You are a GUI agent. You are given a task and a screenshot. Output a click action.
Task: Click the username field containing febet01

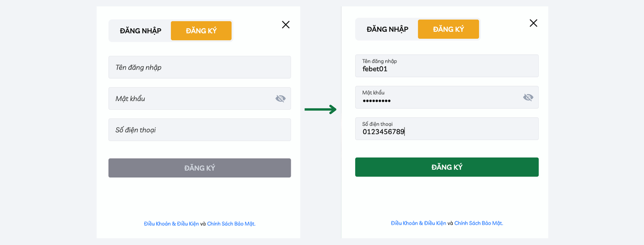point(446,66)
